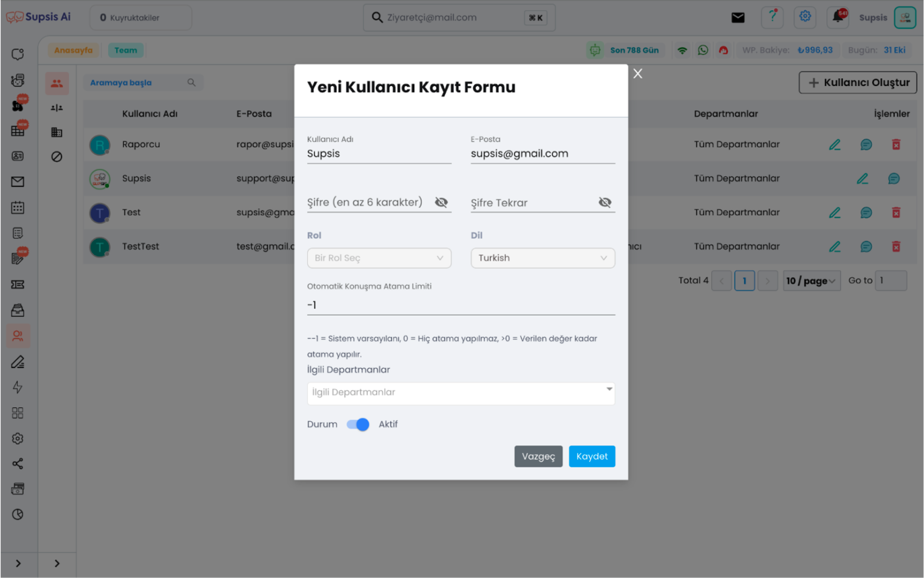Expand the İlgili Departmanlar dropdown

tap(460, 393)
